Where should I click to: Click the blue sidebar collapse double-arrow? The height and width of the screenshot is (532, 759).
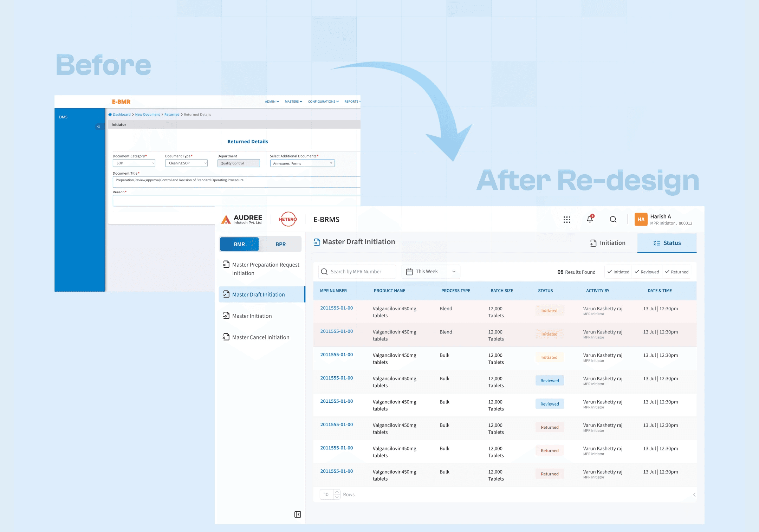click(x=99, y=126)
